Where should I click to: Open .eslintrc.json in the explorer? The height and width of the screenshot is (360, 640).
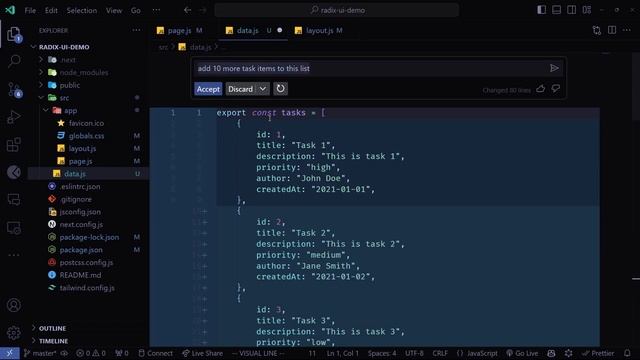(x=80, y=187)
